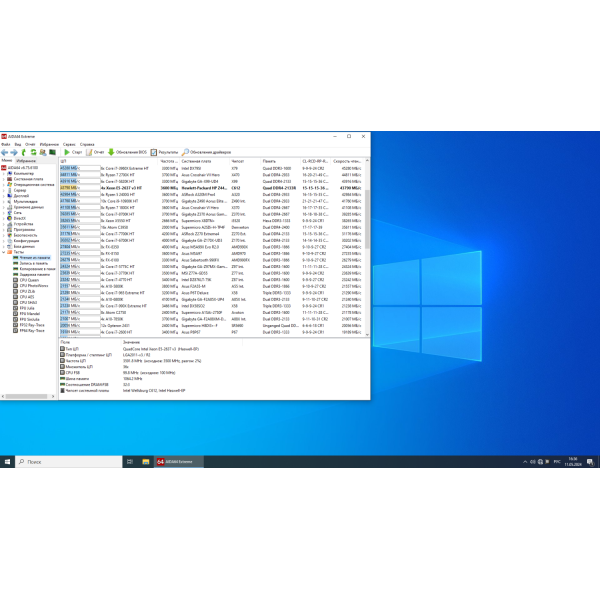The image size is (600, 600).
Task: Expand the Компьютер tree node
Action: pyautogui.click(x=4, y=173)
